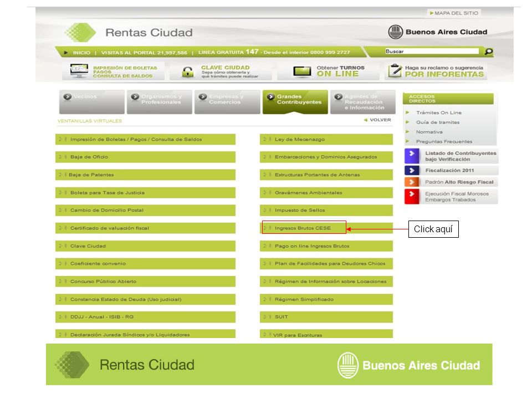The height and width of the screenshot is (399, 532).
Task: Click Plan de Facilidades para Deudores Chicos
Action: coord(326,264)
